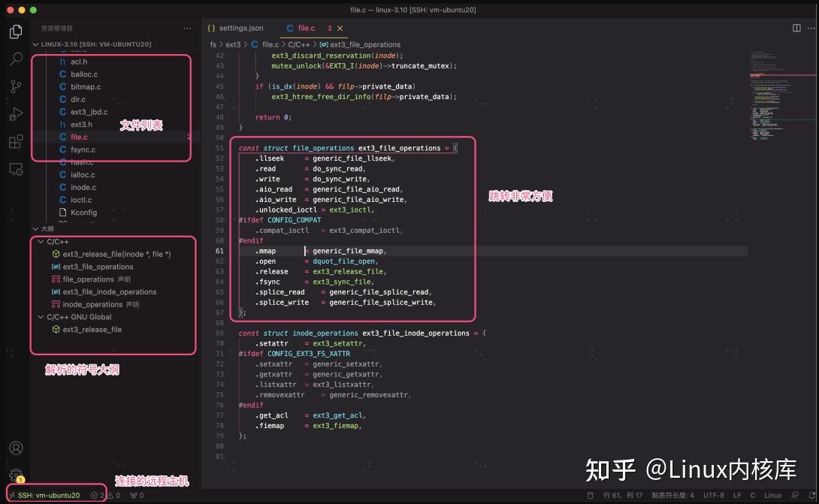Select file_operations 声明 in outline

tap(96, 279)
